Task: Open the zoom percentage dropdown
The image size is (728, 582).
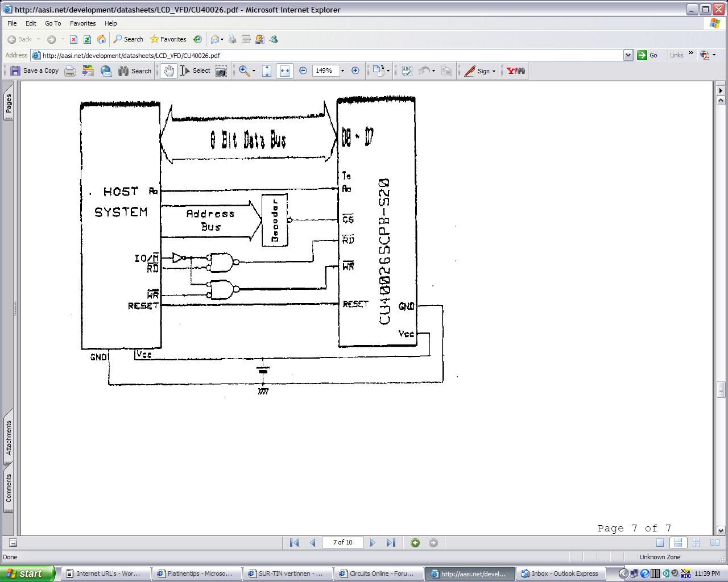Action: click(342, 71)
